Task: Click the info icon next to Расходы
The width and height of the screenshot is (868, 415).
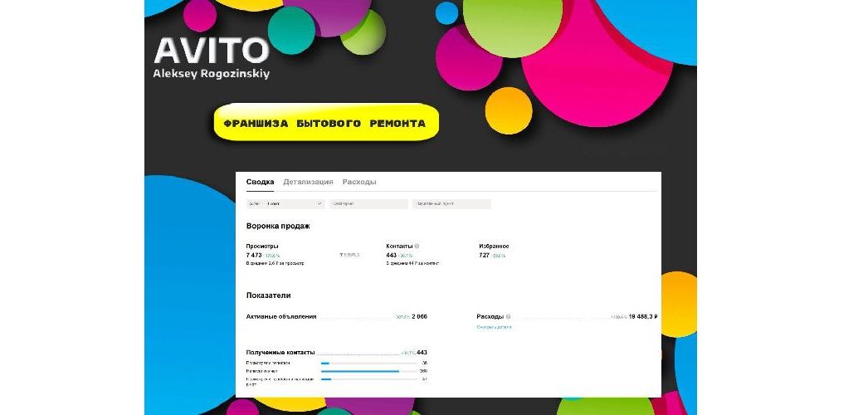Action: pos(508,317)
